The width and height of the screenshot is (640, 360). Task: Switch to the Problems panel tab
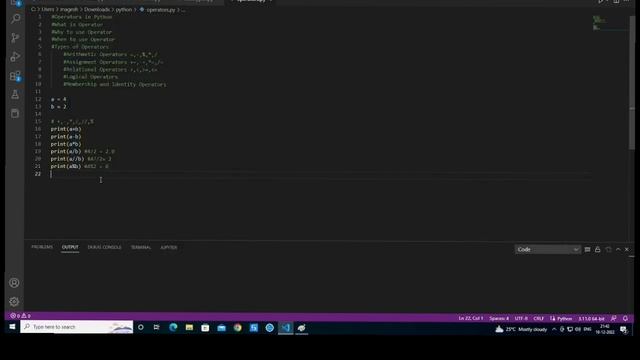(x=42, y=247)
